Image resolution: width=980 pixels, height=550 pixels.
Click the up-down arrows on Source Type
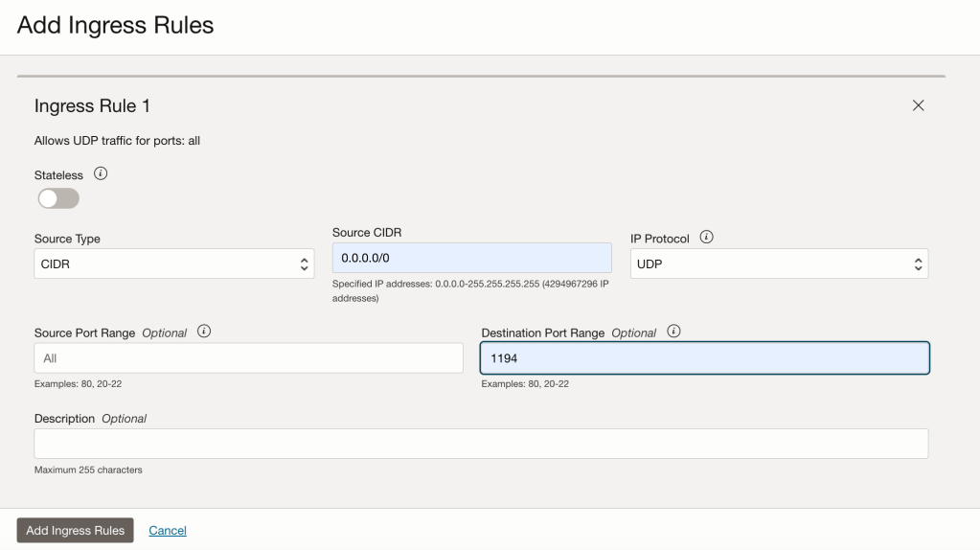click(x=305, y=264)
